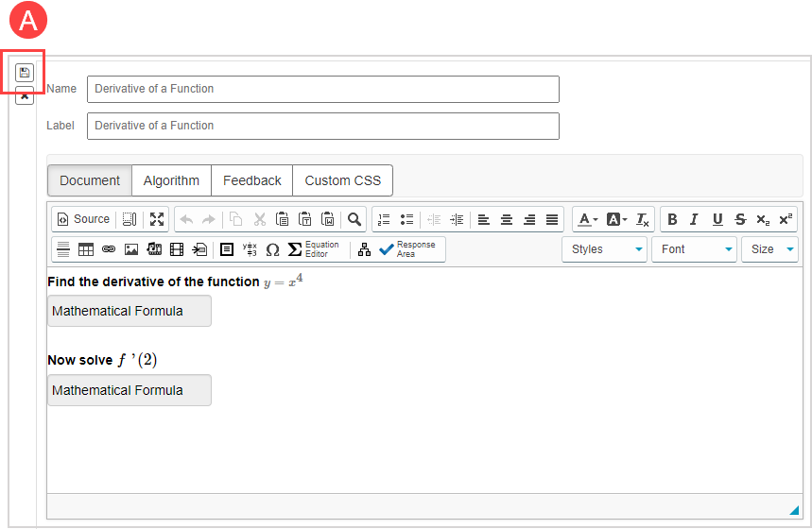Insert a hyperlink with link icon
Viewport: 812px width, 529px height.
[109, 249]
